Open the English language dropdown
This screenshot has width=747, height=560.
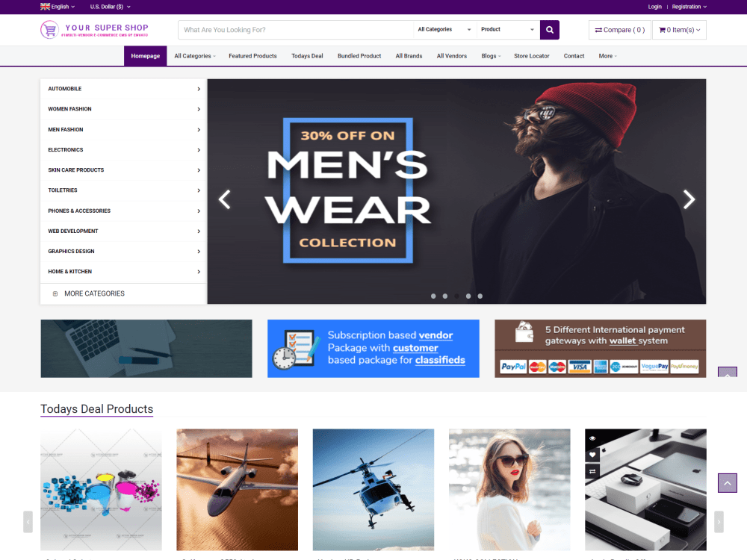[58, 7]
